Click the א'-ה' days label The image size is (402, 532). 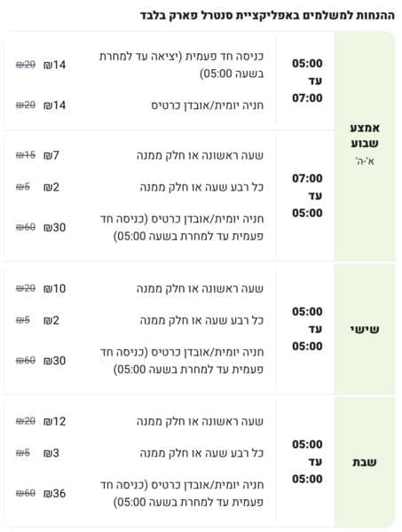coord(365,160)
